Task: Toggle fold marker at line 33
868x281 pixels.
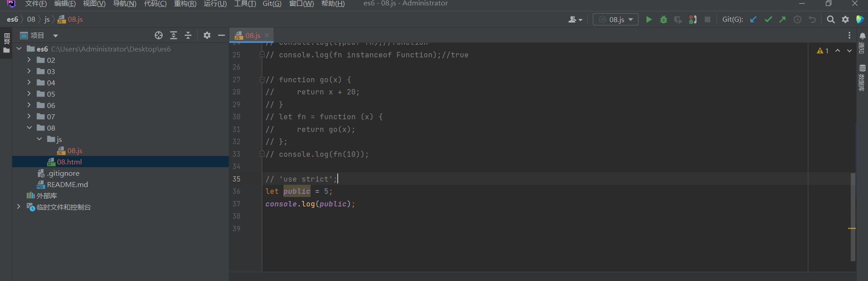Action: pos(262,154)
